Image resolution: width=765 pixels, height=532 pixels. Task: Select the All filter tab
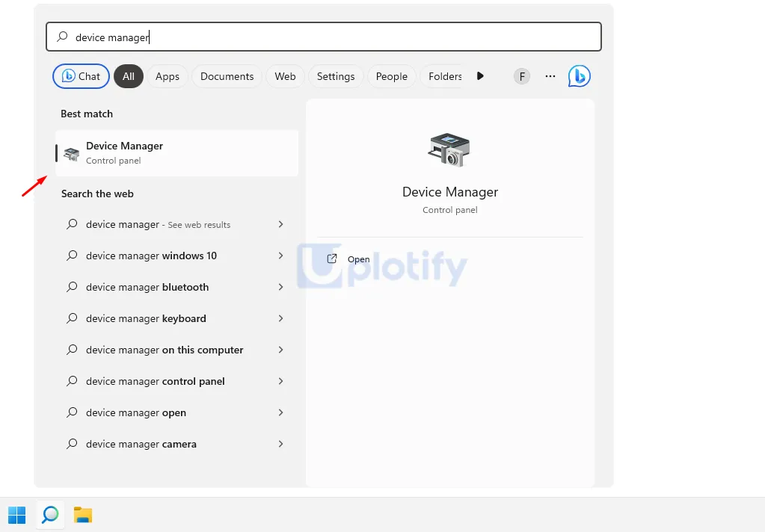129,76
